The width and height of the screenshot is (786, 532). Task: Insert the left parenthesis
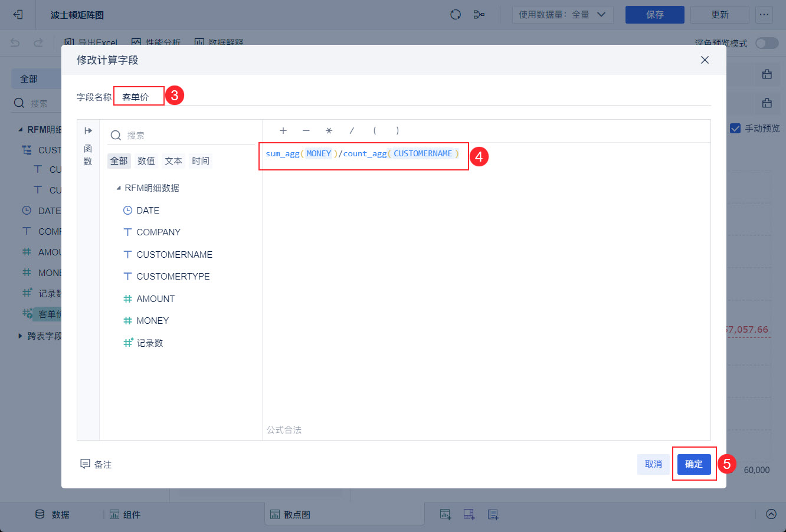pos(375,131)
